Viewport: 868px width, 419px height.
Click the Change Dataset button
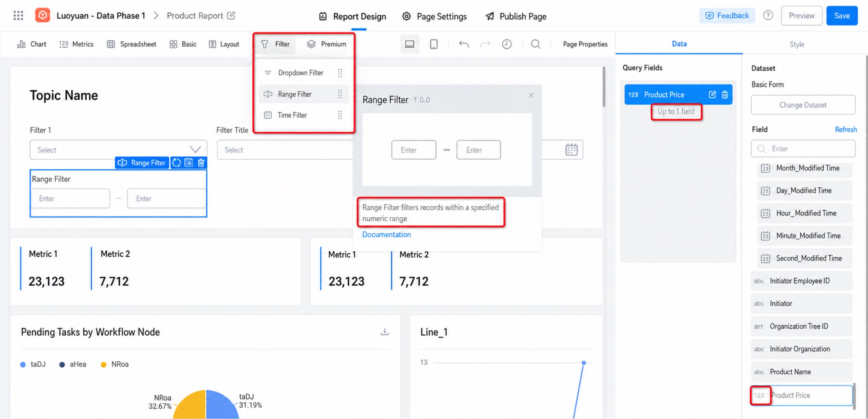[x=803, y=105]
